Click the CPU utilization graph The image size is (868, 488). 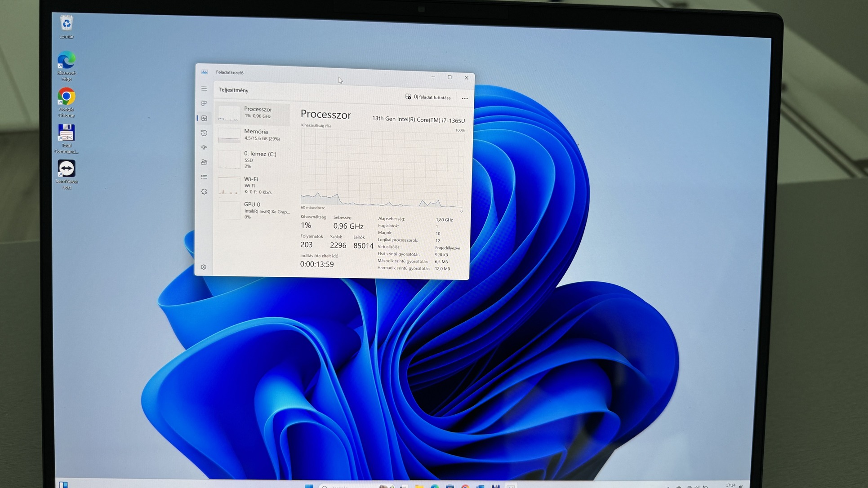tap(382, 169)
